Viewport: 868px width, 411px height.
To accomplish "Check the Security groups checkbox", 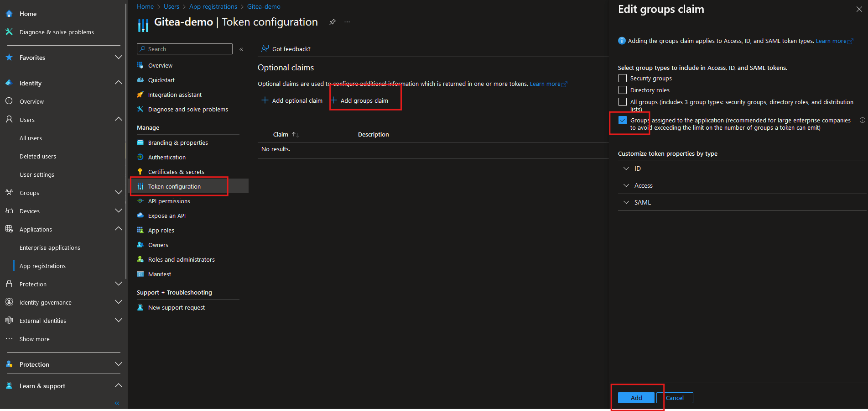I will 623,79.
